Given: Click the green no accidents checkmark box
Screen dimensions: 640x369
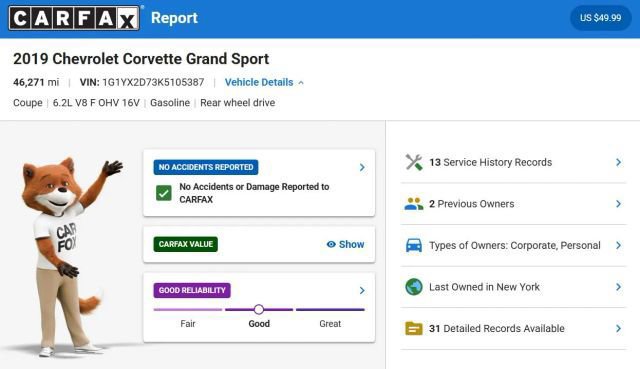Looking at the screenshot, I should point(164,193).
